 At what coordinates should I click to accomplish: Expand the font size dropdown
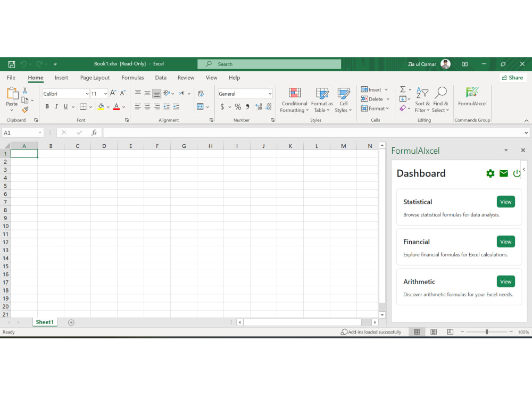(x=104, y=93)
